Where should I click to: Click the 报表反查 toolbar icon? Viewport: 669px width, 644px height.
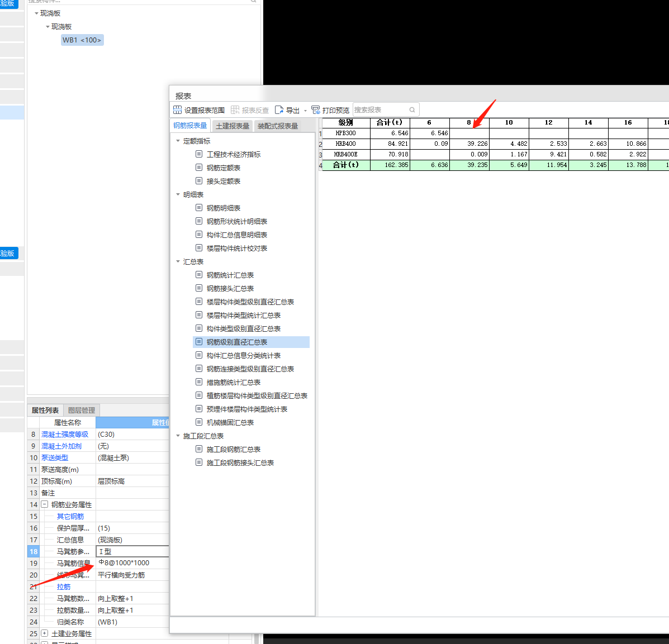(x=235, y=110)
